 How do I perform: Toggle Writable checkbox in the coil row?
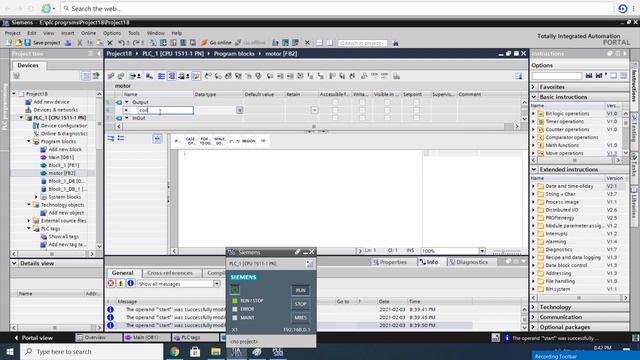[362, 110]
